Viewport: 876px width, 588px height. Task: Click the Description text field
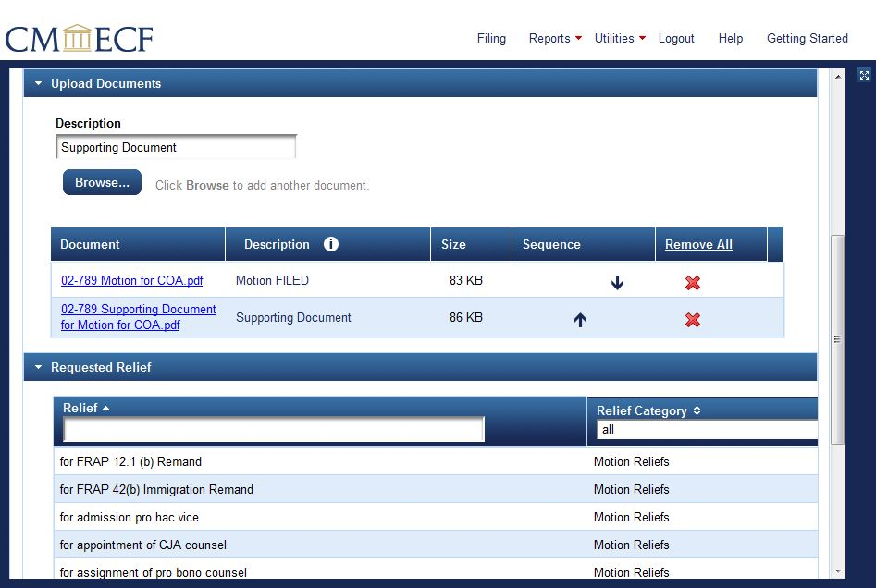pos(176,147)
